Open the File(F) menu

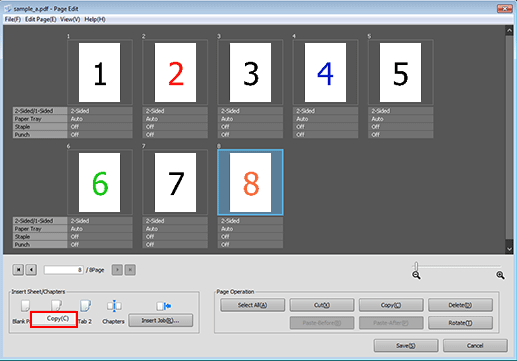click(13, 19)
